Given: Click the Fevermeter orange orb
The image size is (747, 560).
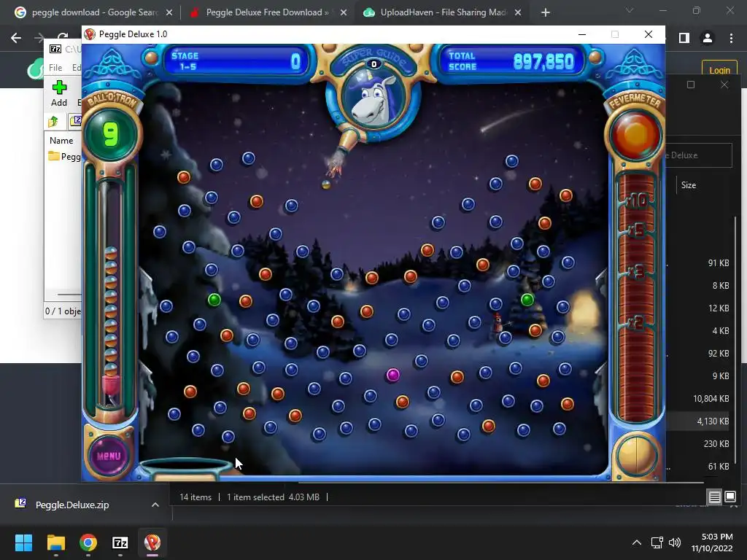Looking at the screenshot, I should [x=635, y=135].
